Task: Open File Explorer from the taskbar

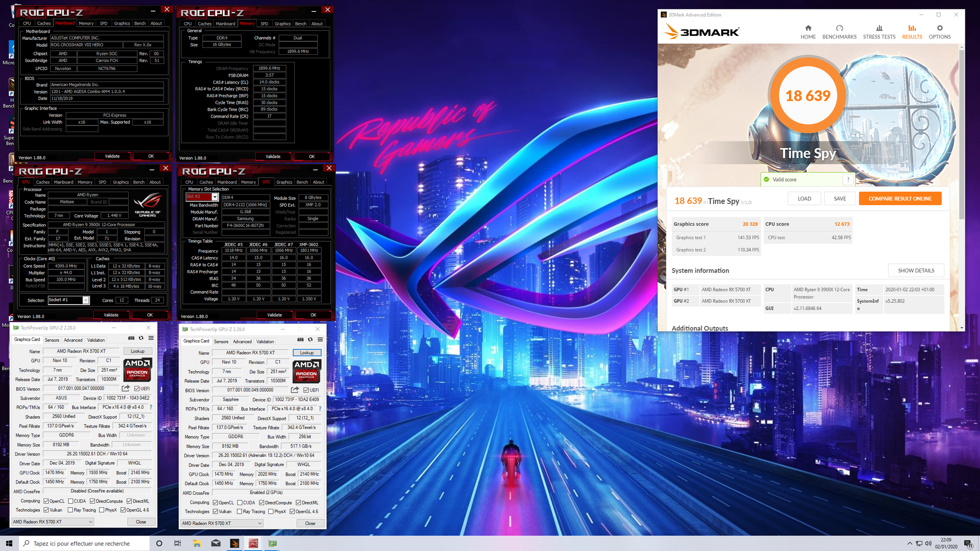Action: 196,543
